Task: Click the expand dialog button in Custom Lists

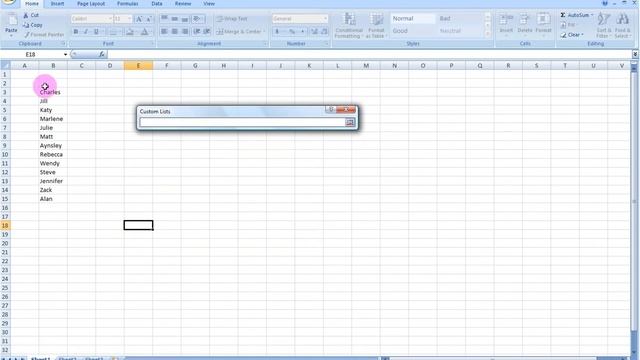Action: click(350, 122)
